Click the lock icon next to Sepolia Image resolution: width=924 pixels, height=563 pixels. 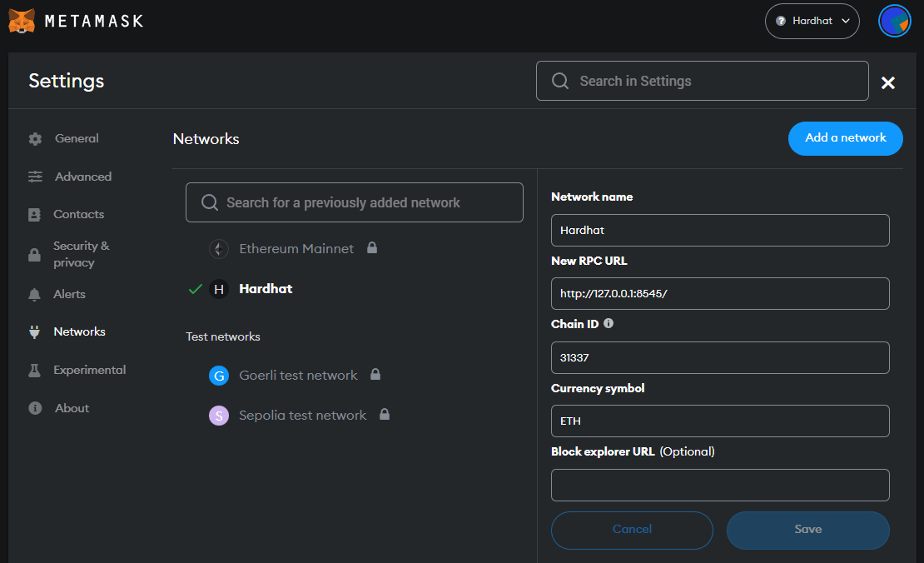point(385,414)
